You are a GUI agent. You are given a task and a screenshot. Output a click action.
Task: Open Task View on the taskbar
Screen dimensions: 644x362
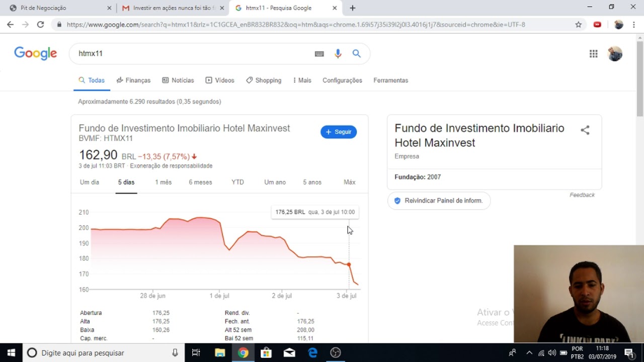(x=196, y=352)
